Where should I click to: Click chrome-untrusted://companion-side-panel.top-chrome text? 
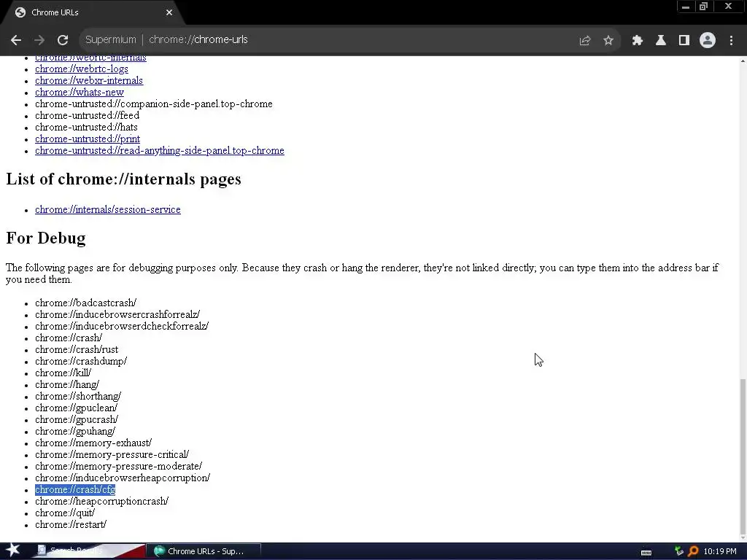coord(154,104)
